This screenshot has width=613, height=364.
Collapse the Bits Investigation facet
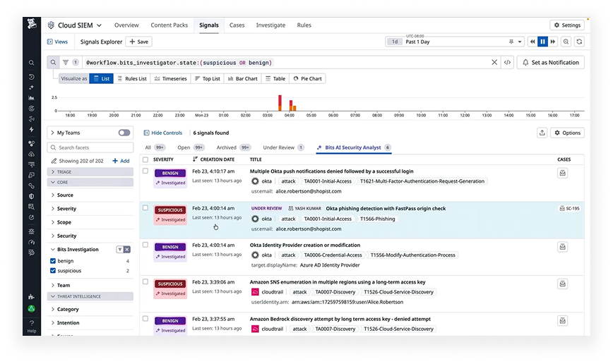point(53,250)
